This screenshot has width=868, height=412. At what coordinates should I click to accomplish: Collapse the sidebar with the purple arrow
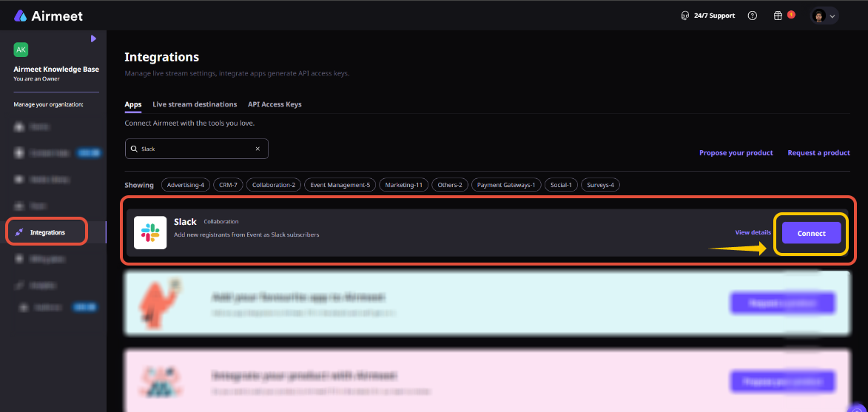(93, 38)
